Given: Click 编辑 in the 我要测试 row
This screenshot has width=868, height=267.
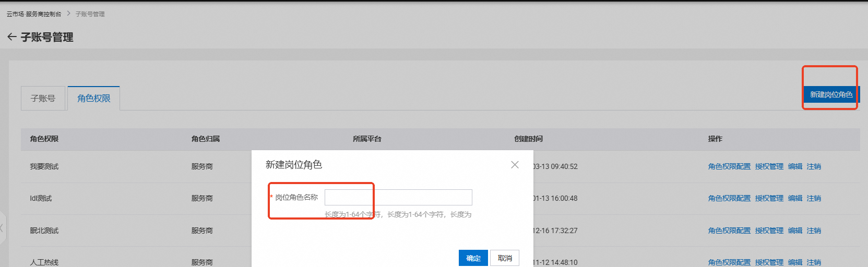Looking at the screenshot, I should pyautogui.click(x=795, y=166).
